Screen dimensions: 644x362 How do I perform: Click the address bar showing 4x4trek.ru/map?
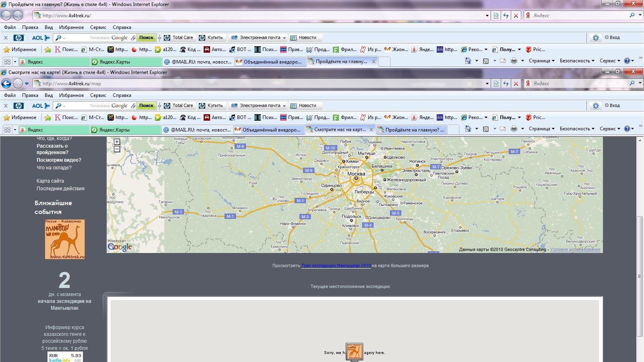pos(258,84)
